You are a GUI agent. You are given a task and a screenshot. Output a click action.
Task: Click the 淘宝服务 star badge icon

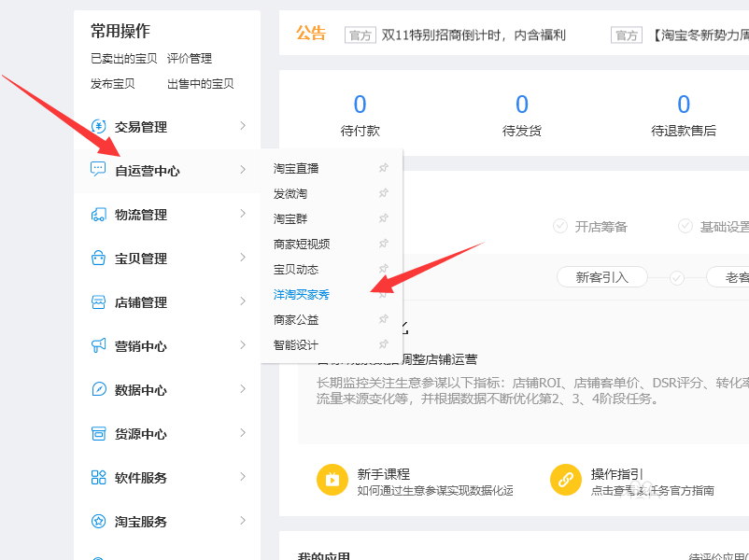pyautogui.click(x=98, y=522)
